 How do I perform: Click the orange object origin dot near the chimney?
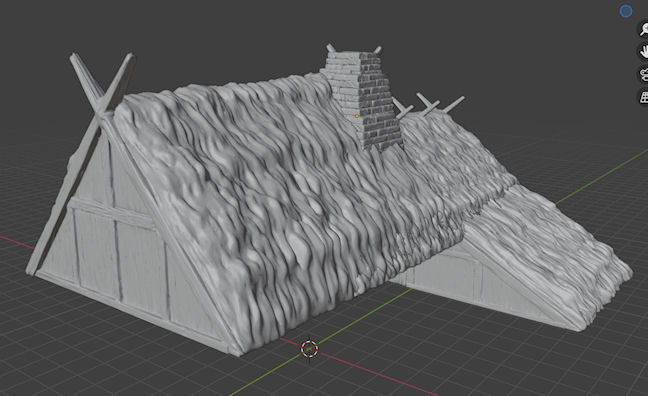coord(357,116)
